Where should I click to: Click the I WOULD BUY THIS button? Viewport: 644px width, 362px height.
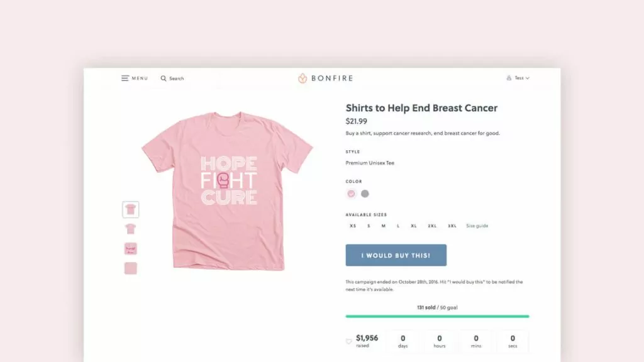tap(396, 255)
